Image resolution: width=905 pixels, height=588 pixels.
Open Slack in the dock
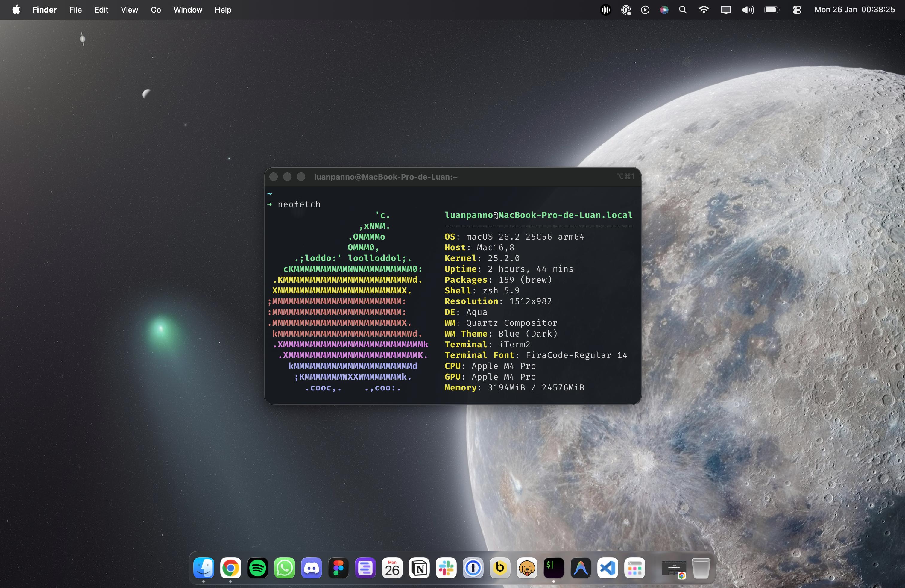[446, 568]
